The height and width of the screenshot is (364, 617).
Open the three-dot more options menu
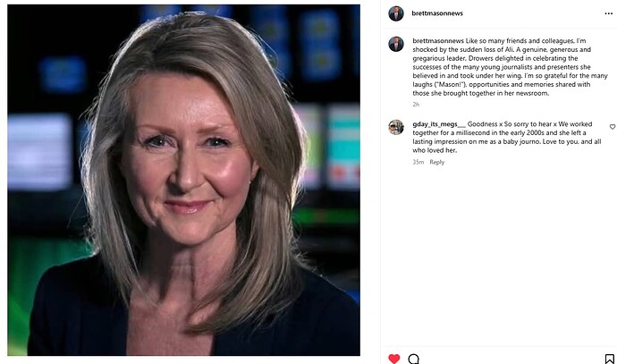[x=608, y=13]
